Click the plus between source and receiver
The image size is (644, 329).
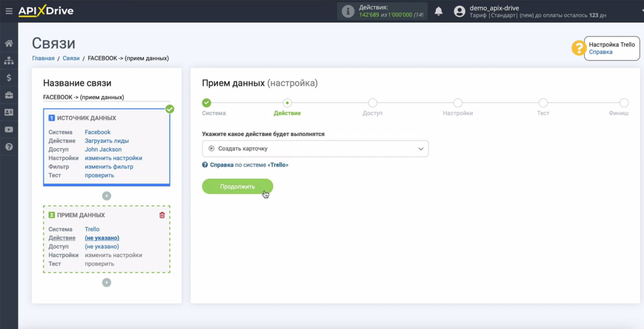point(107,196)
